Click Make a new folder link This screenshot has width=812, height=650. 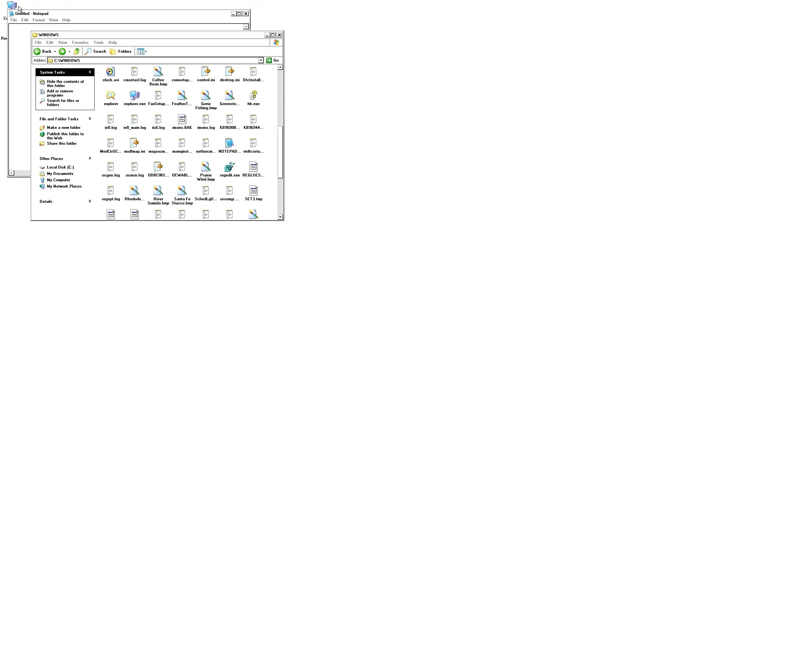click(x=63, y=128)
